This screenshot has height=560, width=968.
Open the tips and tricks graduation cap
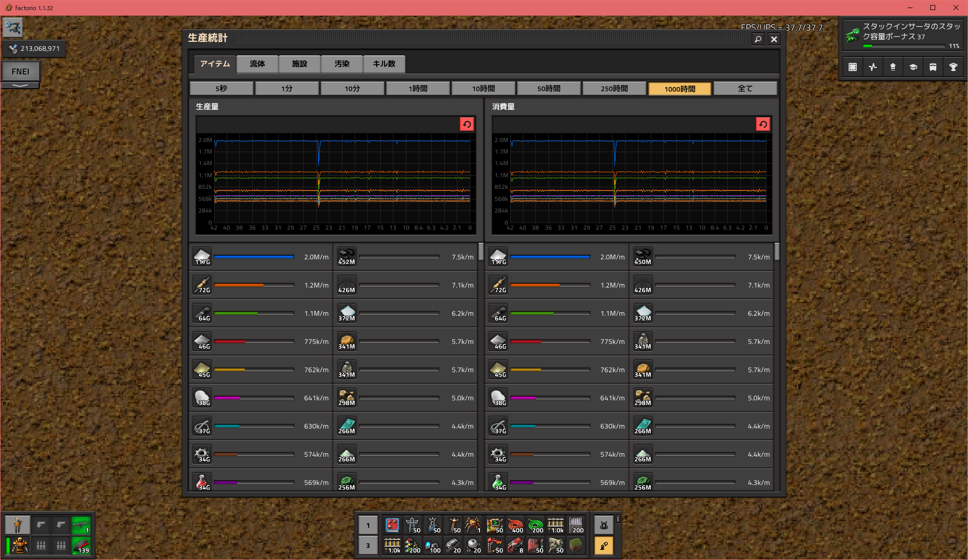coord(913,67)
